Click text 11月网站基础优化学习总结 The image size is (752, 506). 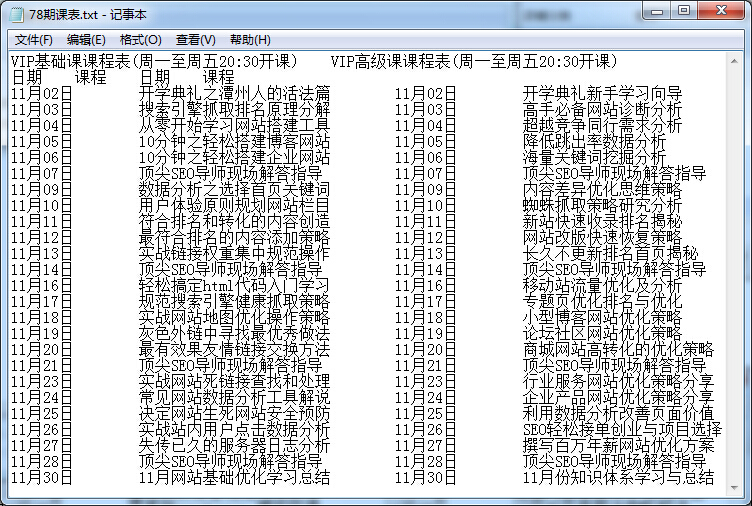pos(234,478)
